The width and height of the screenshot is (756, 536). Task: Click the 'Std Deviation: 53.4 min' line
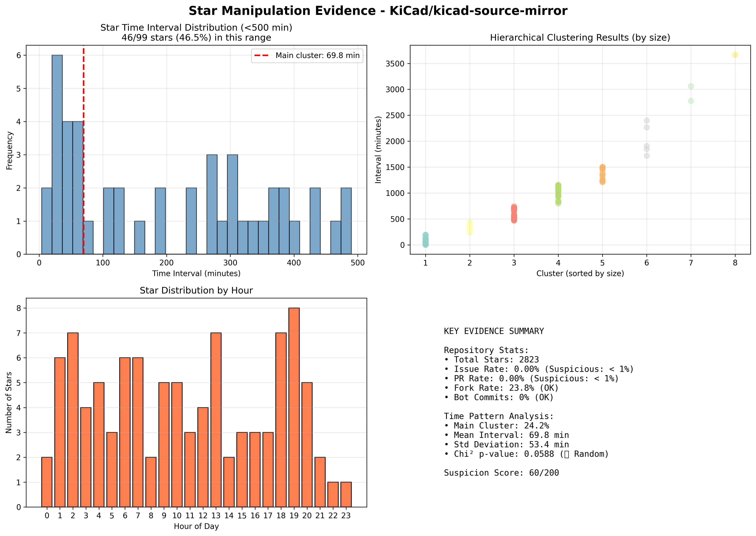(506, 445)
